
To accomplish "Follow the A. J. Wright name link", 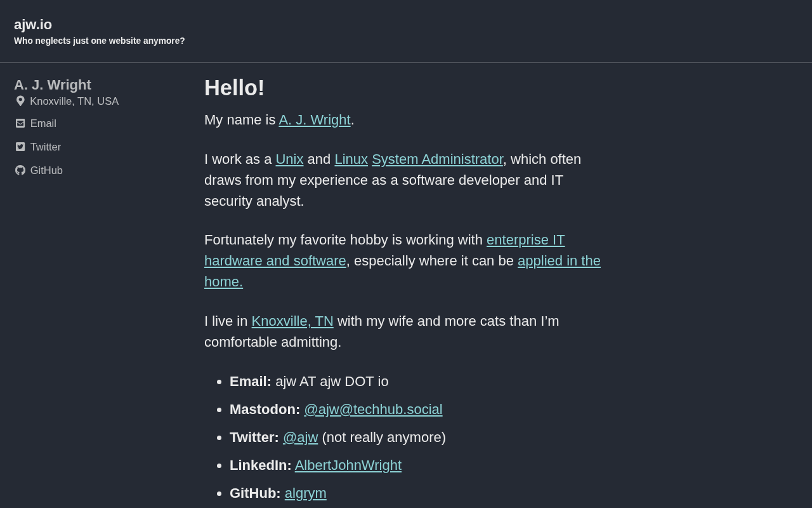I will click(315, 120).
